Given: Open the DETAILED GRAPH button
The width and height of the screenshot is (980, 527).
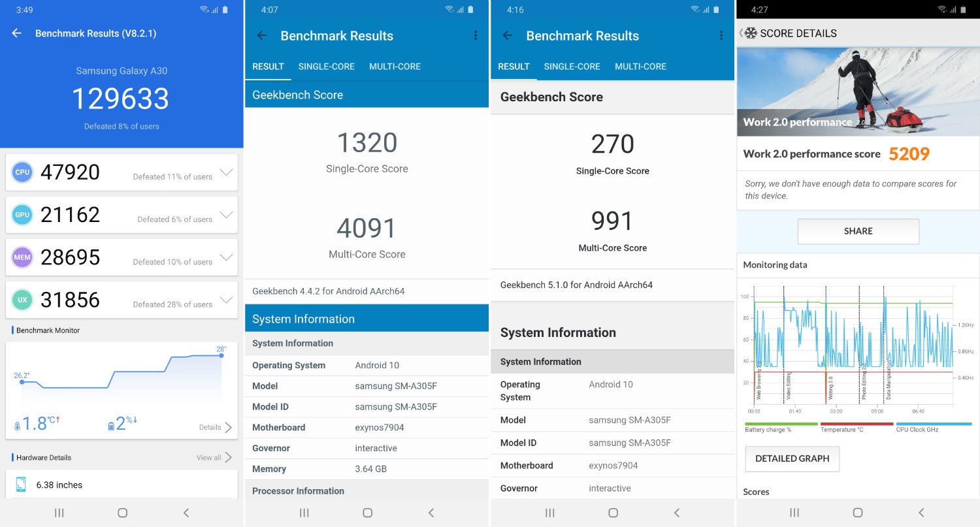Looking at the screenshot, I should pyautogui.click(x=792, y=458).
